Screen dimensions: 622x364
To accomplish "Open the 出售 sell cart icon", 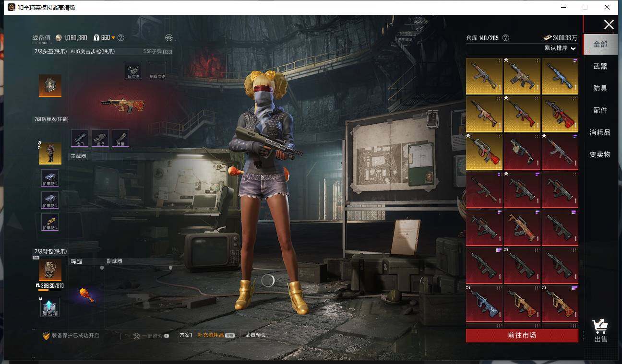I will pos(600,331).
